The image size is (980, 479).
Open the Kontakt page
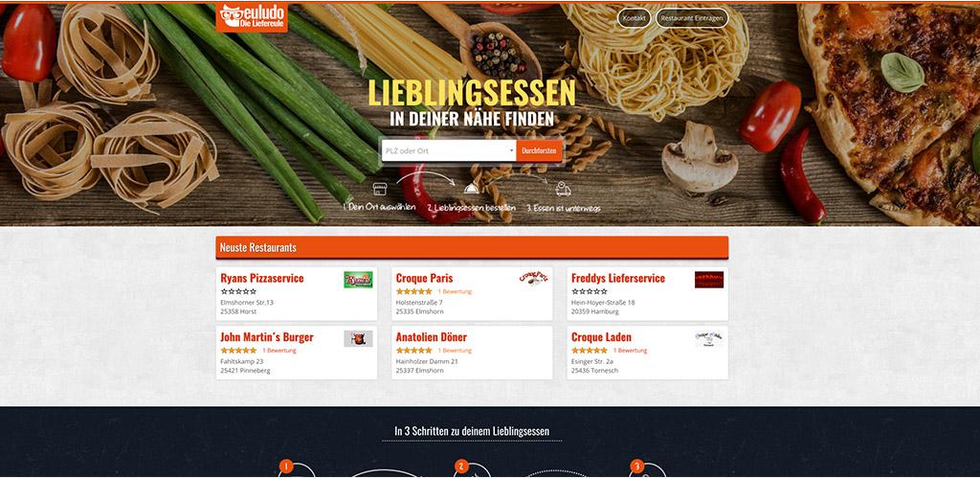(634, 18)
